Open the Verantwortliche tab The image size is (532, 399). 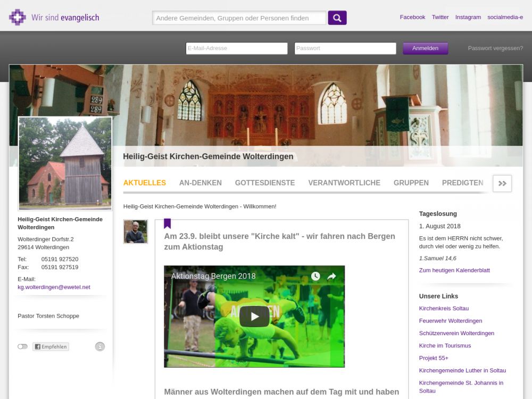344,182
